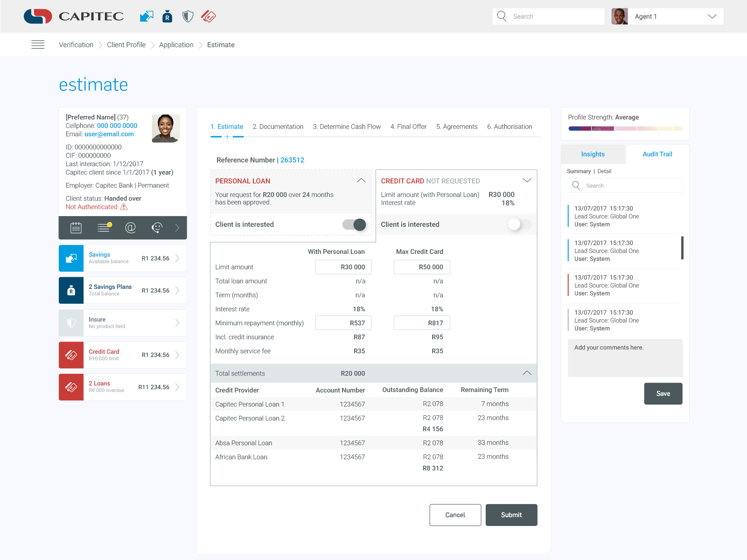Click the client profile photo

point(166,128)
